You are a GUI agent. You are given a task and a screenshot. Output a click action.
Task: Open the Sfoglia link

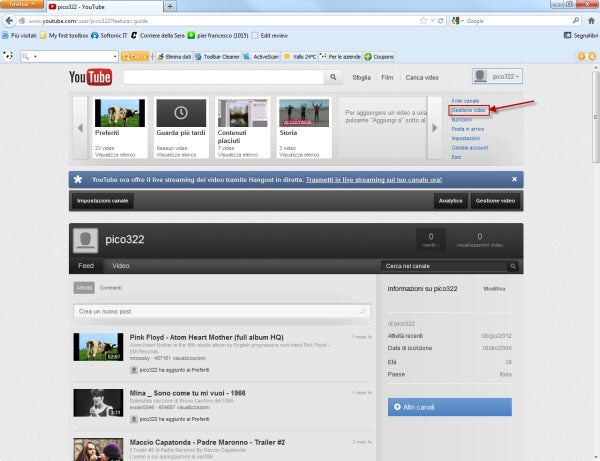point(361,78)
